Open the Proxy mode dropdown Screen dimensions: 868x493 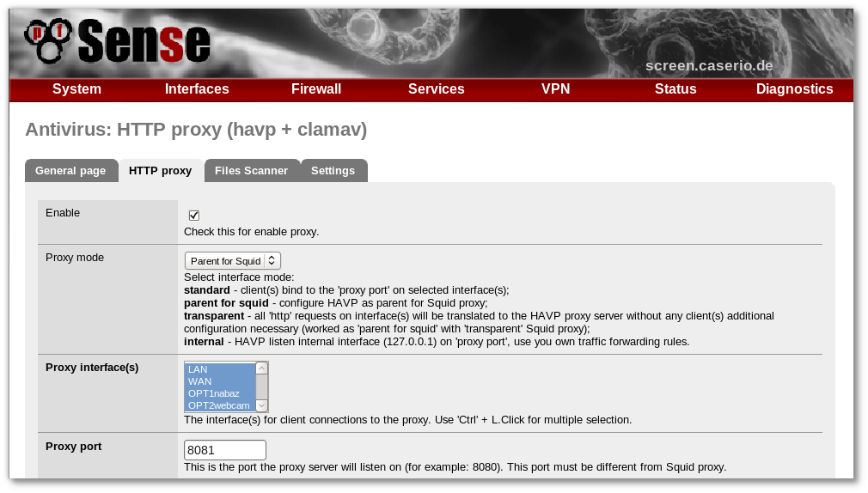point(233,260)
